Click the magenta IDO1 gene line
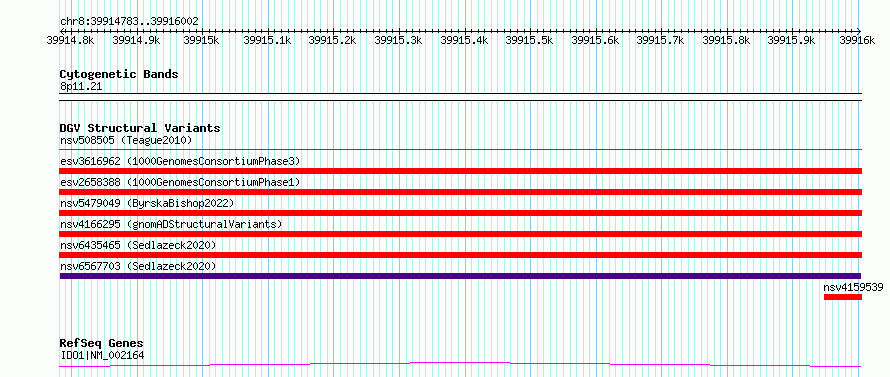The width and height of the screenshot is (890, 377). pos(460,365)
